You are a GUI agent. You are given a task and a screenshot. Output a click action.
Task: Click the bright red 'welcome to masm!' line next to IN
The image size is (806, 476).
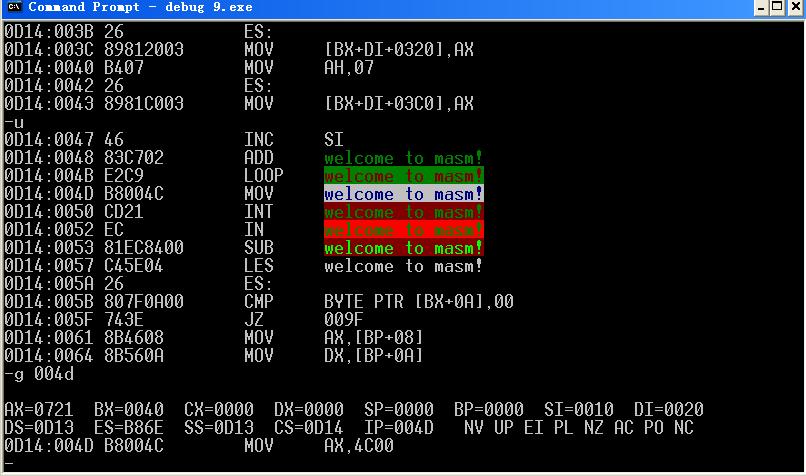point(404,230)
